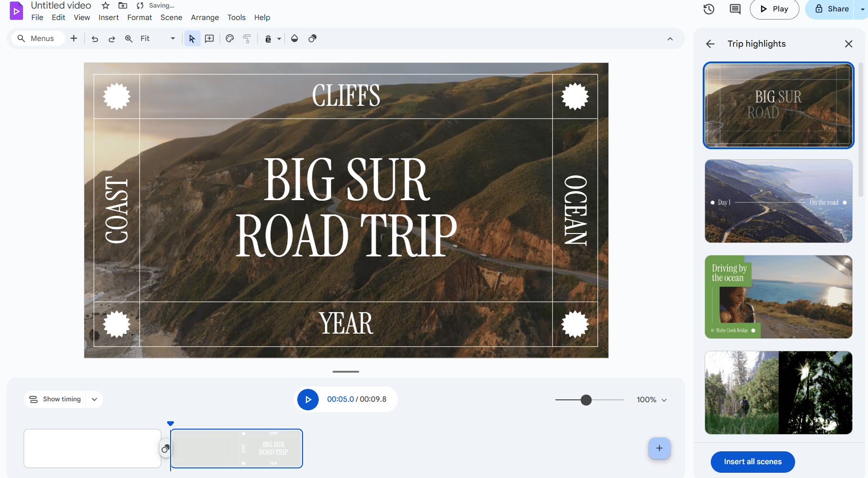Click the plus icon in the top toolbar

pyautogui.click(x=74, y=39)
